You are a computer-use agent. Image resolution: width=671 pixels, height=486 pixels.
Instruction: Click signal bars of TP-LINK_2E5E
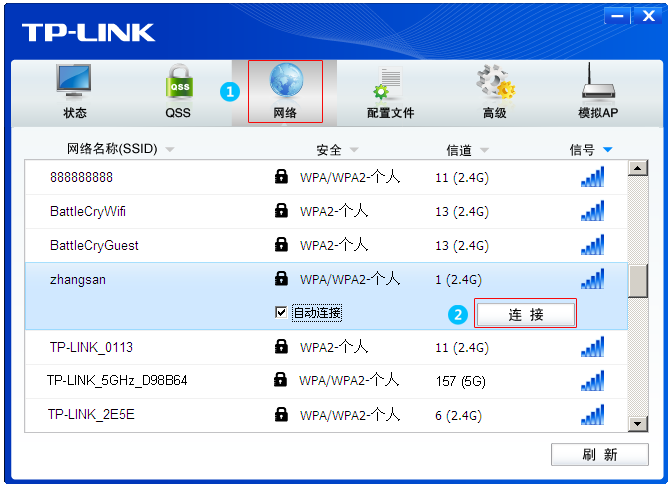(593, 415)
